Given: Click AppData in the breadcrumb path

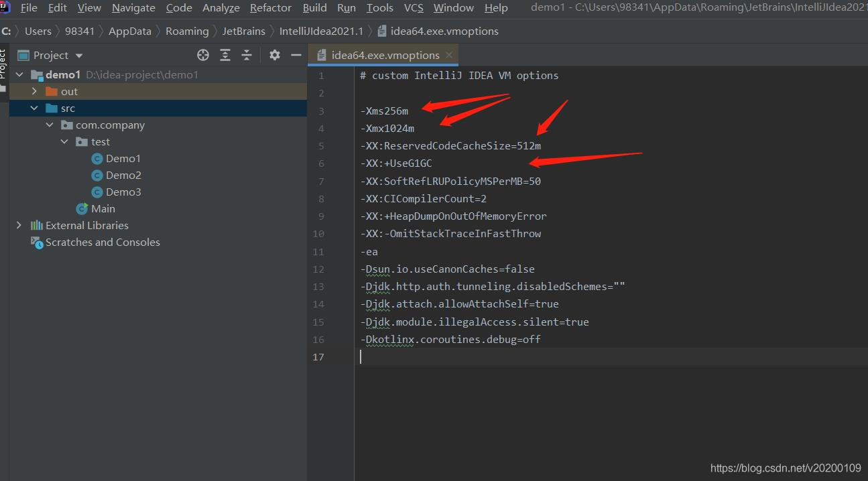Looking at the screenshot, I should click(x=130, y=31).
